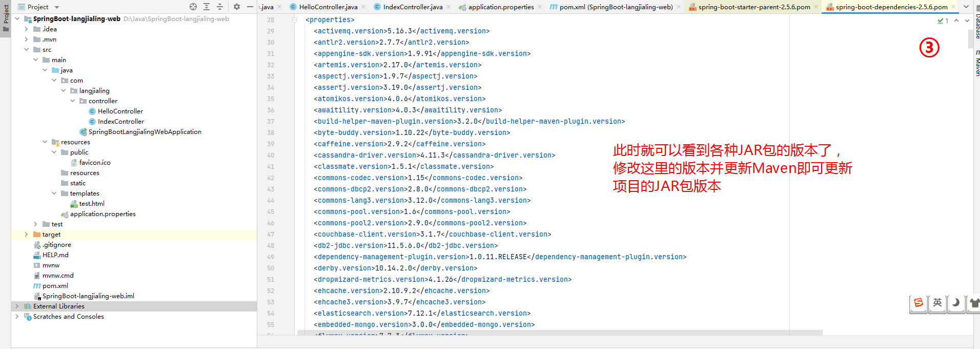Click elasticsearch.version property line
Viewport: 980px width, 349px height.
click(x=422, y=314)
